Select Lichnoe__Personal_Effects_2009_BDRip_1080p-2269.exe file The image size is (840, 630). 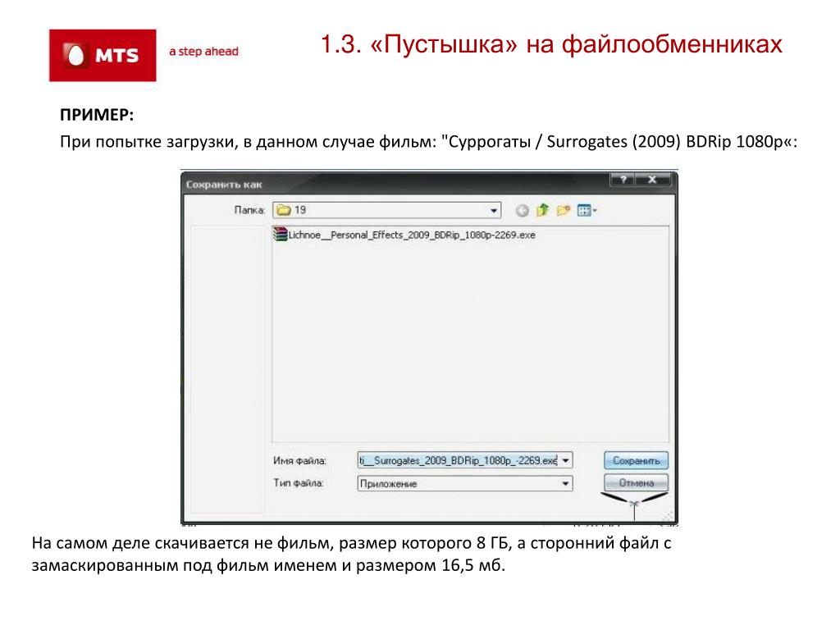click(404, 235)
